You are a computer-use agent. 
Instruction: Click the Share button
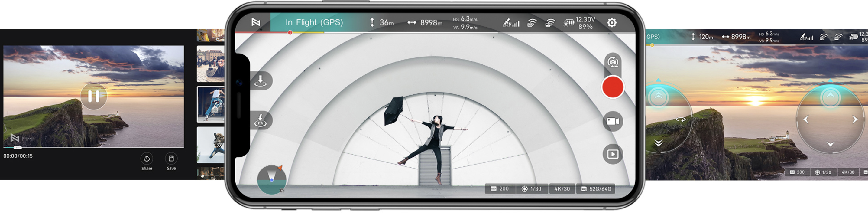click(x=147, y=162)
